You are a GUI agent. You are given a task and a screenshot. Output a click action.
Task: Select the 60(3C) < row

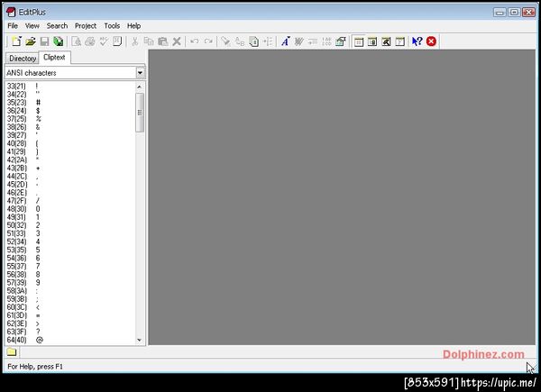(70, 307)
